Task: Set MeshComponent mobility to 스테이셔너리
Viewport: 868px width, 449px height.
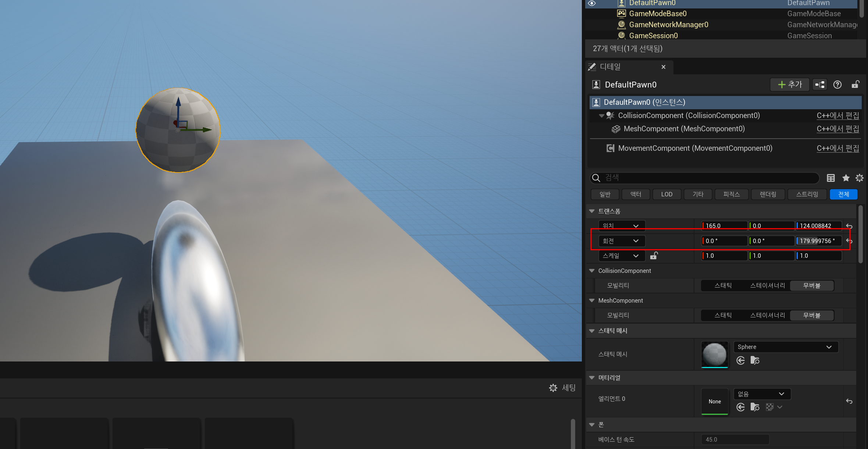Action: tap(767, 315)
